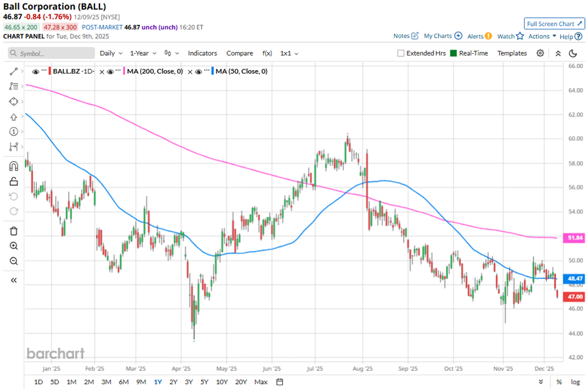The width and height of the screenshot is (588, 391).
Task: Enable the Extended Hrs checkbox
Action: pyautogui.click(x=401, y=53)
